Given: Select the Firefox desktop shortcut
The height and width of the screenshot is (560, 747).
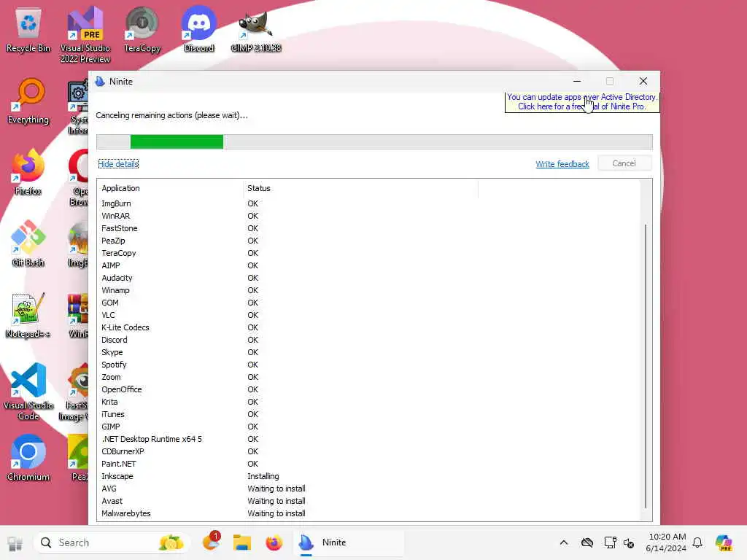Looking at the screenshot, I should (x=28, y=173).
